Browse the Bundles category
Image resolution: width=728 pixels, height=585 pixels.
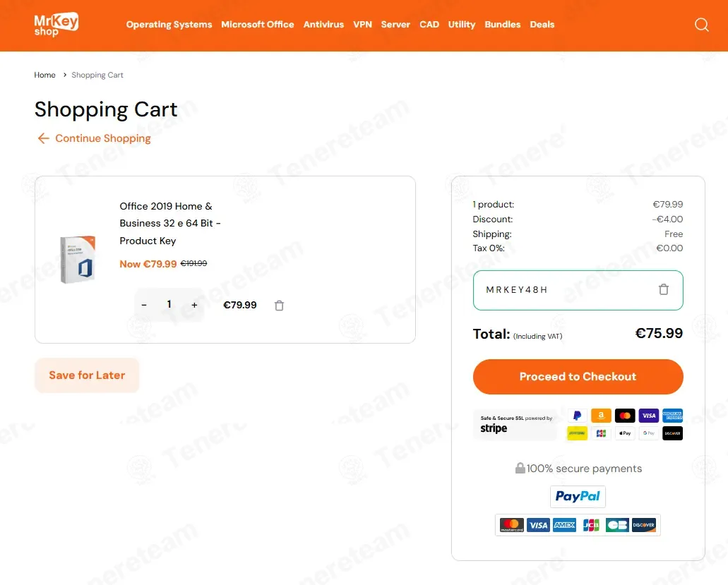click(x=503, y=25)
